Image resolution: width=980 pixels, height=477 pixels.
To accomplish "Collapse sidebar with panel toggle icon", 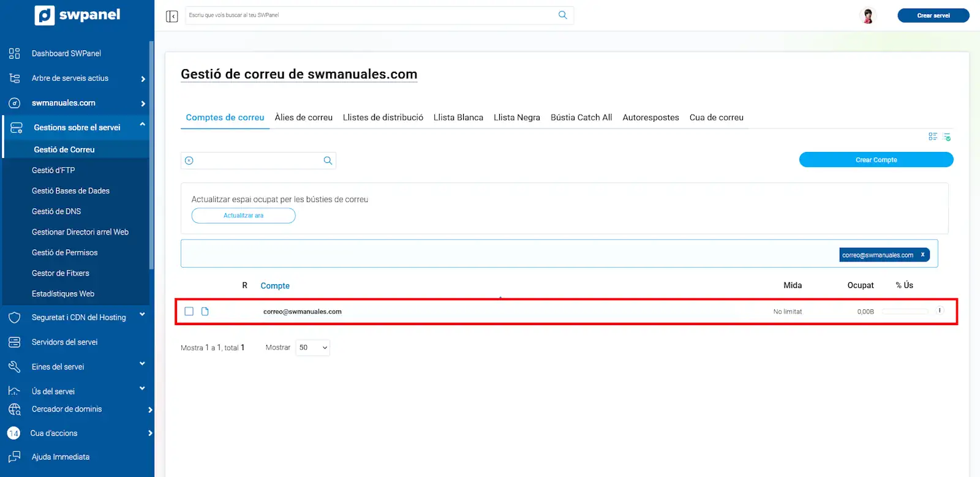I will coord(172,16).
